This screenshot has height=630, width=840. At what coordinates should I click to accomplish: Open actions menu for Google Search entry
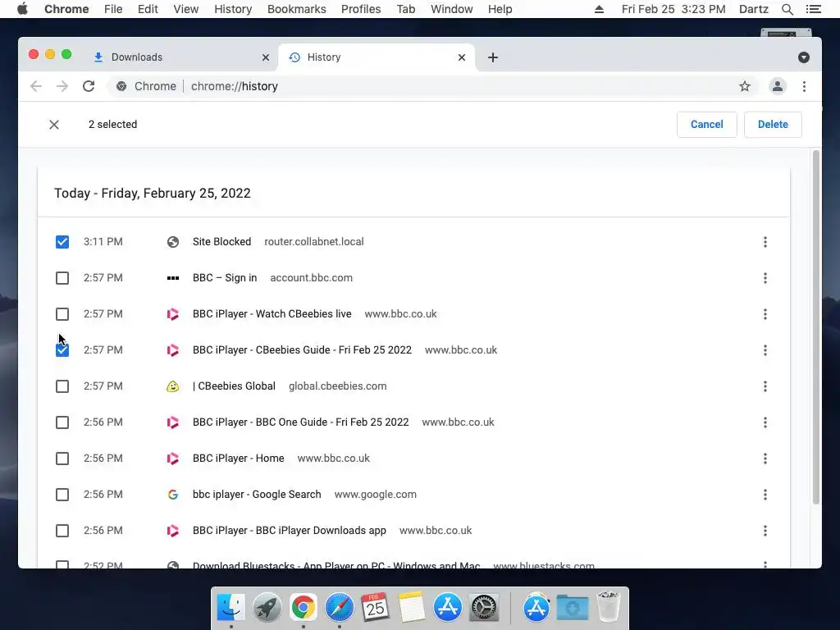(765, 495)
